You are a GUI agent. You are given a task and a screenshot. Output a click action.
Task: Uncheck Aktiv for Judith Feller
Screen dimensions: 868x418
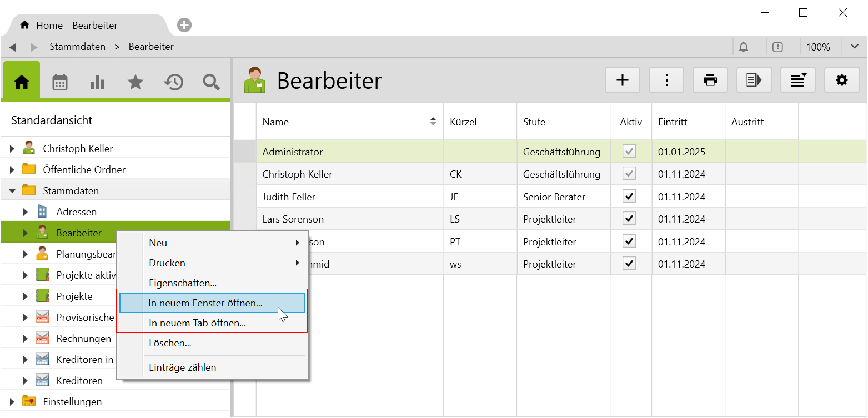[629, 197]
